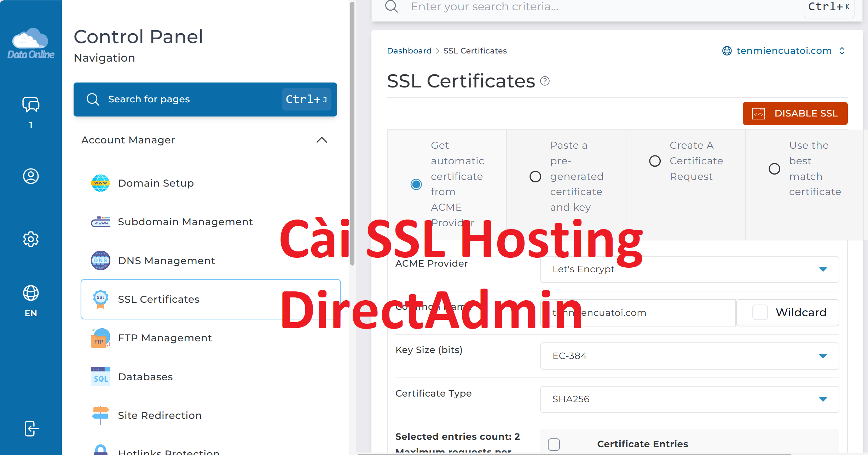Open Domain Setup menu item
The image size is (868, 455).
pyautogui.click(x=156, y=183)
